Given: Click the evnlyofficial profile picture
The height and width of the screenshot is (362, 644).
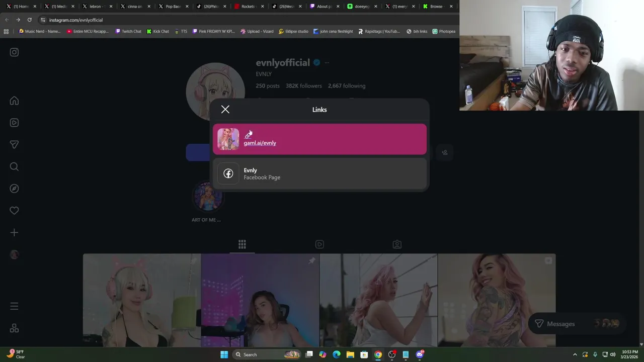Looking at the screenshot, I should point(215,92).
